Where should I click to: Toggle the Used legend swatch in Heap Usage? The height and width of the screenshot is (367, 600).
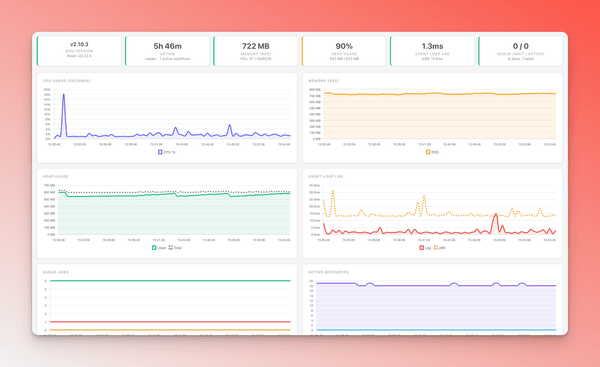pos(154,248)
